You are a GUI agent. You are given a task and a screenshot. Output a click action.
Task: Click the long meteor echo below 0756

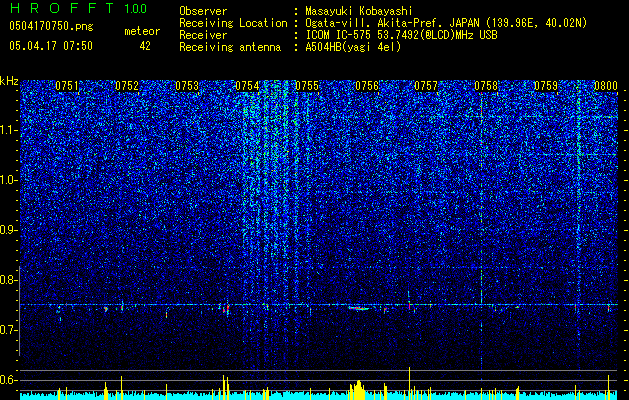coord(359,309)
